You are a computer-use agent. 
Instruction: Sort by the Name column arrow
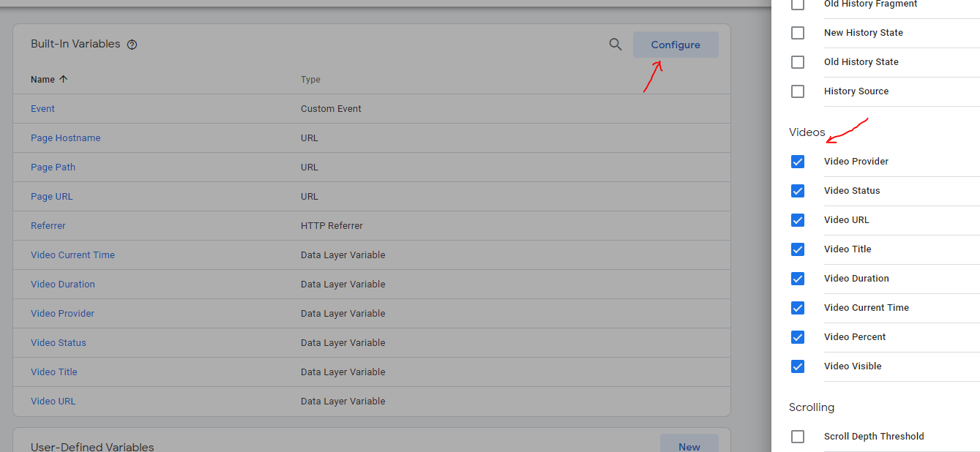pos(63,80)
